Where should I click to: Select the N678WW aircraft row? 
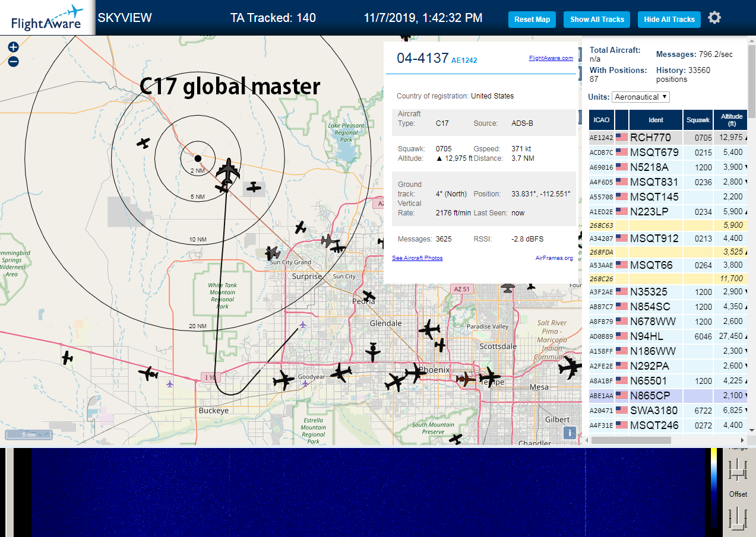[669, 322]
